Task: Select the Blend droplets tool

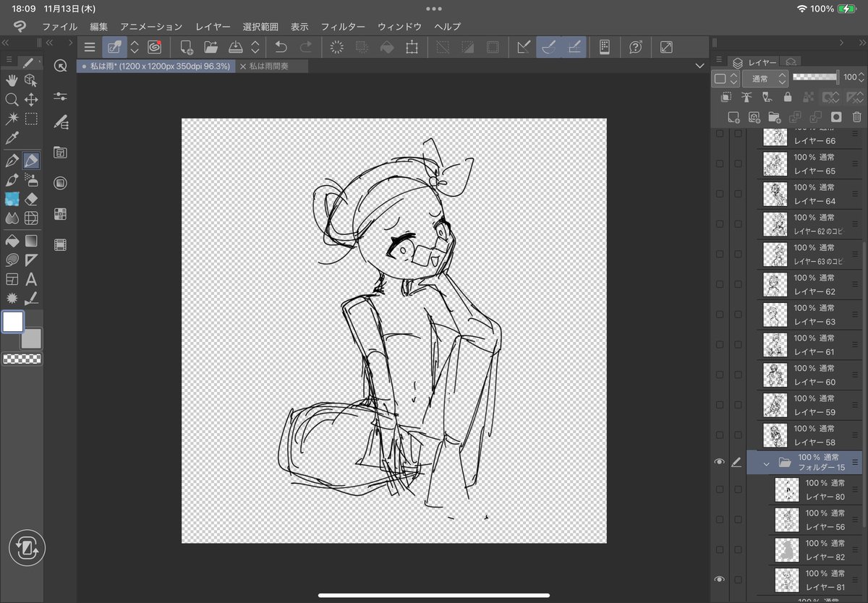Action: coord(12,218)
